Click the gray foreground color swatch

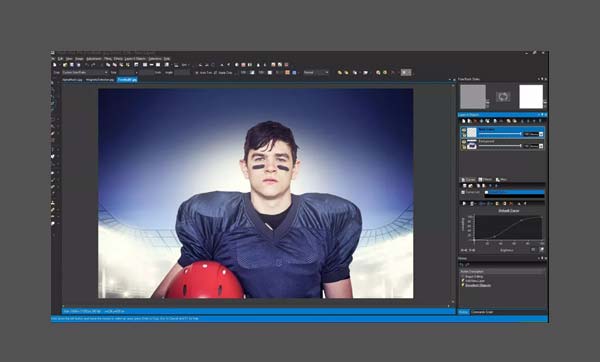pyautogui.click(x=473, y=96)
